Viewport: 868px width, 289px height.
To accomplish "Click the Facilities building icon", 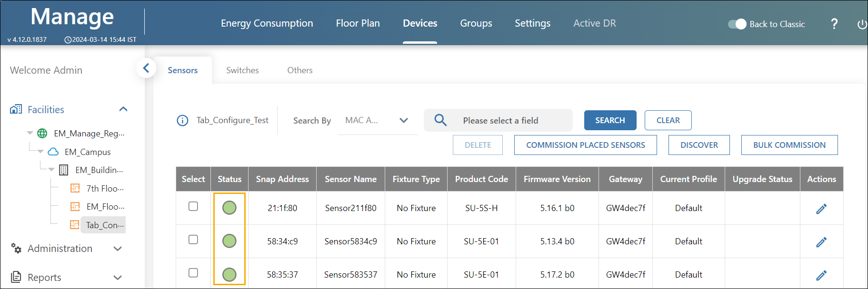I will (x=16, y=109).
